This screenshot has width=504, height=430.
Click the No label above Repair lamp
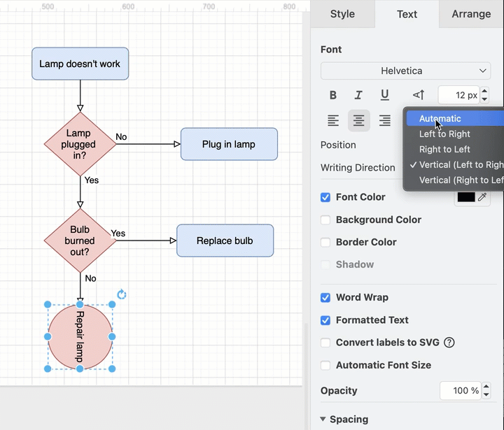click(90, 278)
